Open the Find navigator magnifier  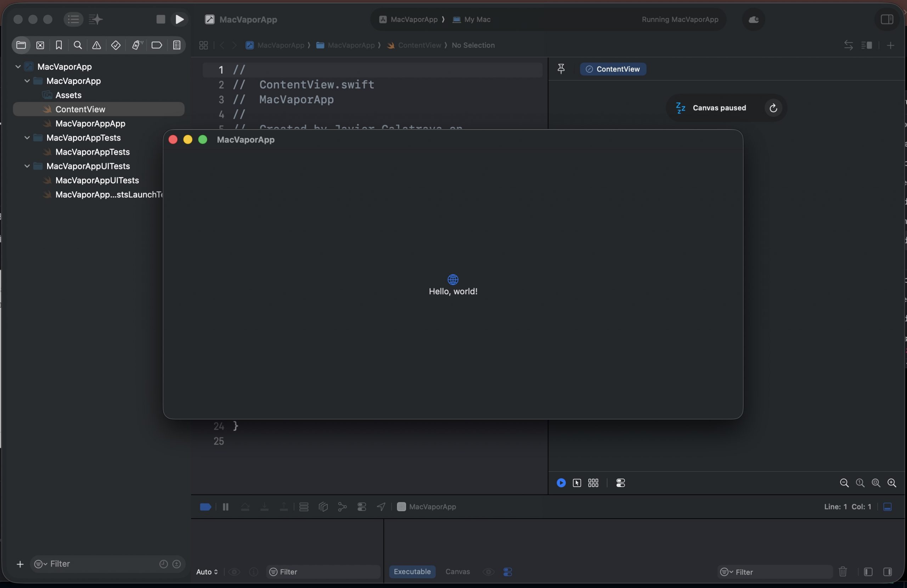[x=78, y=45]
